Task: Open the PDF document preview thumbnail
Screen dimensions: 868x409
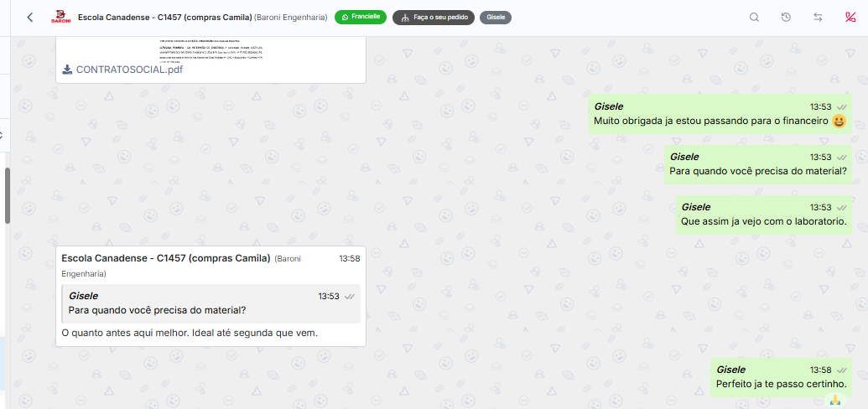Action: (x=211, y=49)
